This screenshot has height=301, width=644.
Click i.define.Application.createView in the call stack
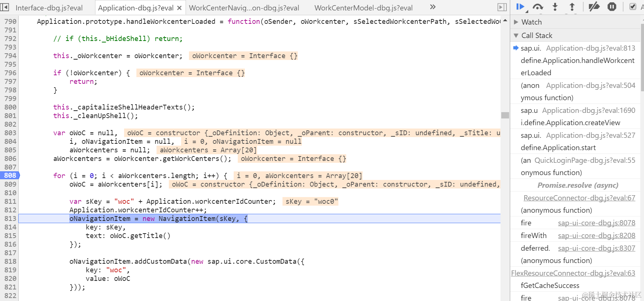coord(570,123)
